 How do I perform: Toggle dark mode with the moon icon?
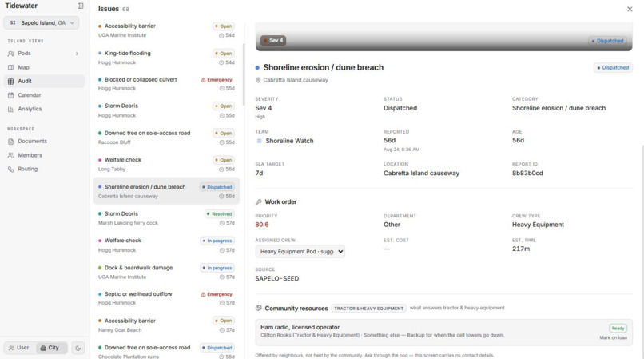[78, 348]
